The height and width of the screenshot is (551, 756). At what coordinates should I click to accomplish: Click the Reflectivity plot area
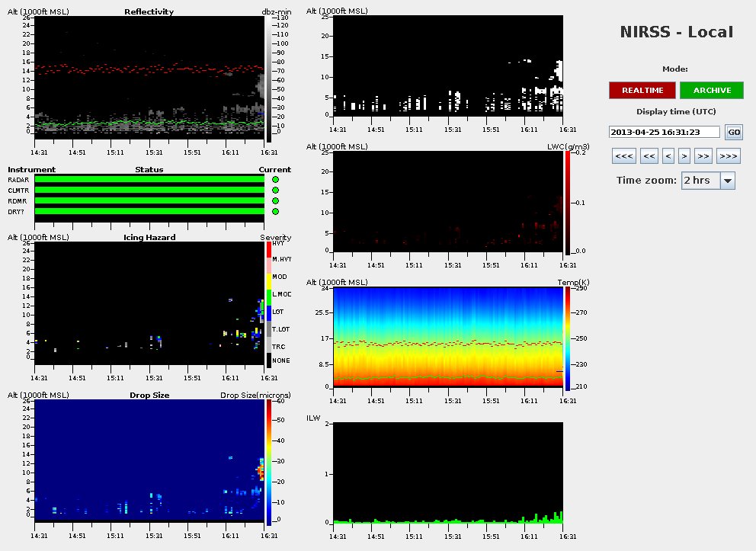149,76
